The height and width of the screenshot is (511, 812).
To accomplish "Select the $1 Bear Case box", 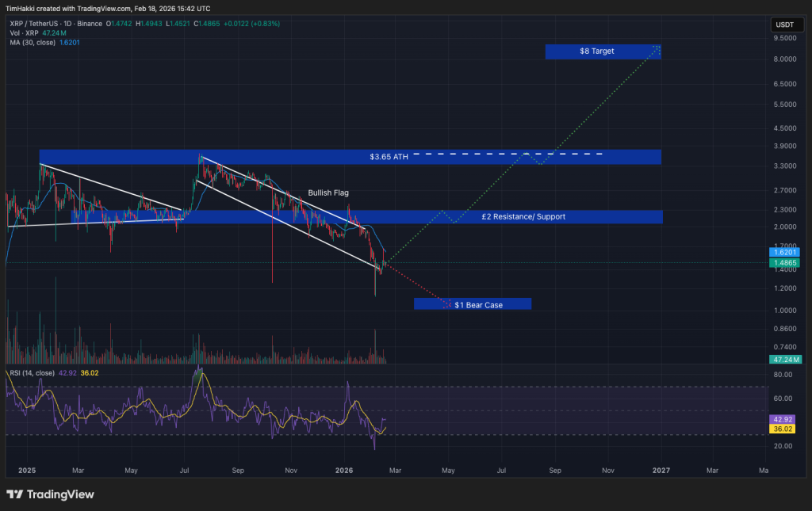I will coord(473,304).
